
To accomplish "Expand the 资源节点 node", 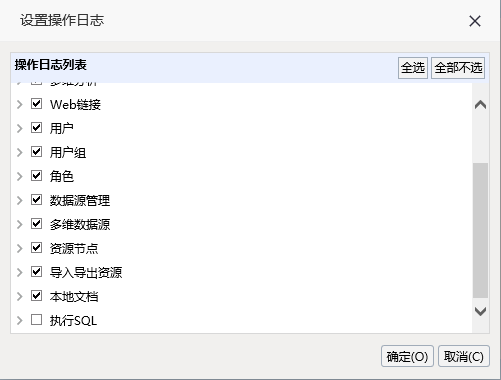I will 20,248.
